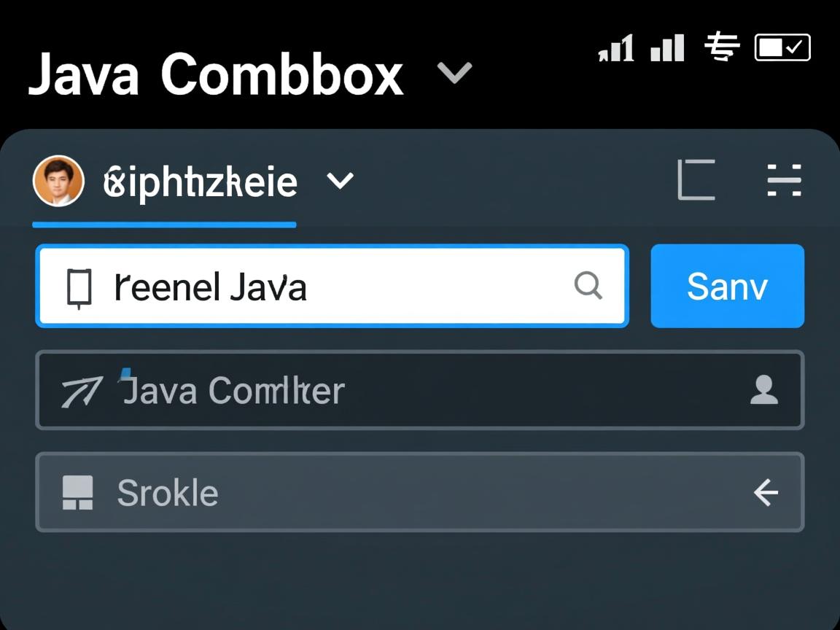Select the contact person icon beside Java Comlker
The width and height of the screenshot is (840, 630).
click(764, 392)
